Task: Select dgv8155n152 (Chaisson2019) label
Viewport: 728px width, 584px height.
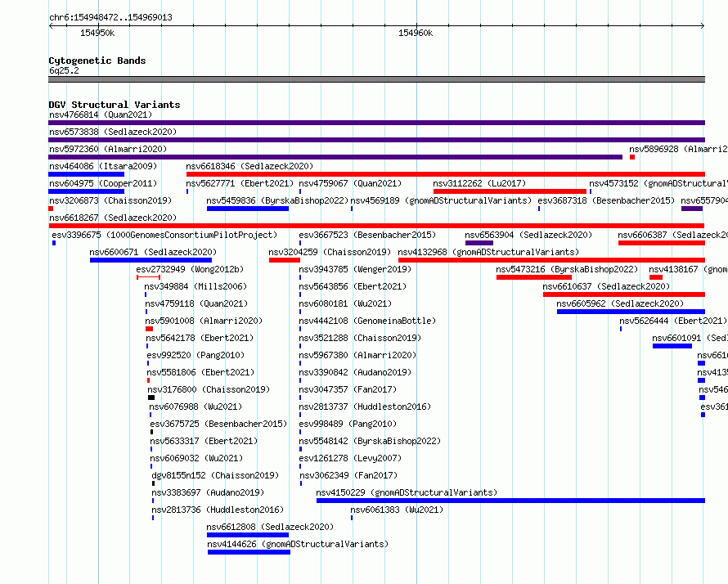Action: (215, 475)
